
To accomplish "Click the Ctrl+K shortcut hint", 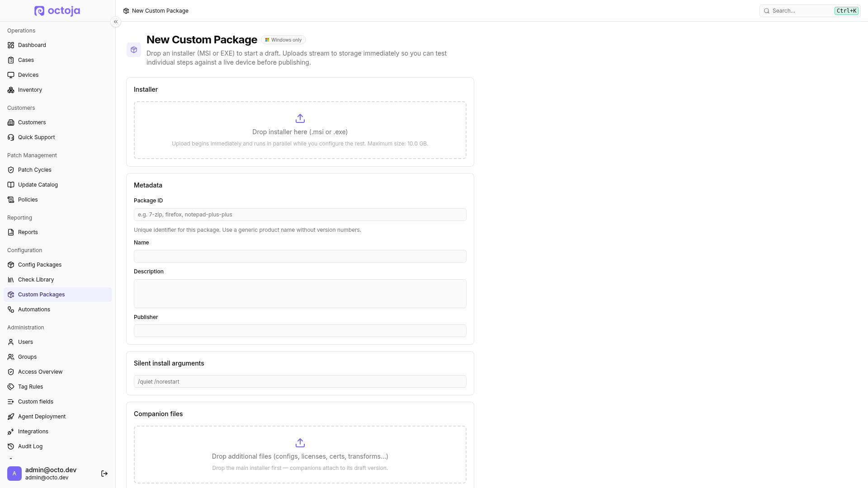I will coord(846,11).
